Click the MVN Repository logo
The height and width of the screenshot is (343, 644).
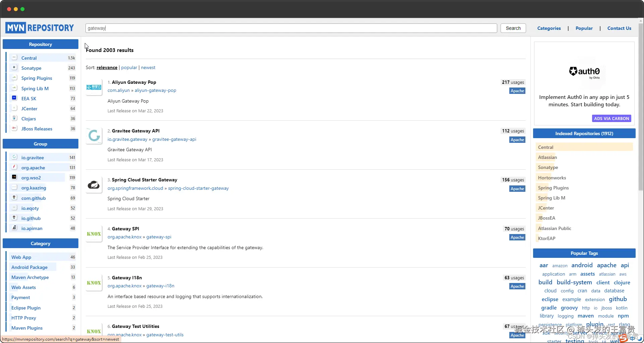pyautogui.click(x=40, y=28)
